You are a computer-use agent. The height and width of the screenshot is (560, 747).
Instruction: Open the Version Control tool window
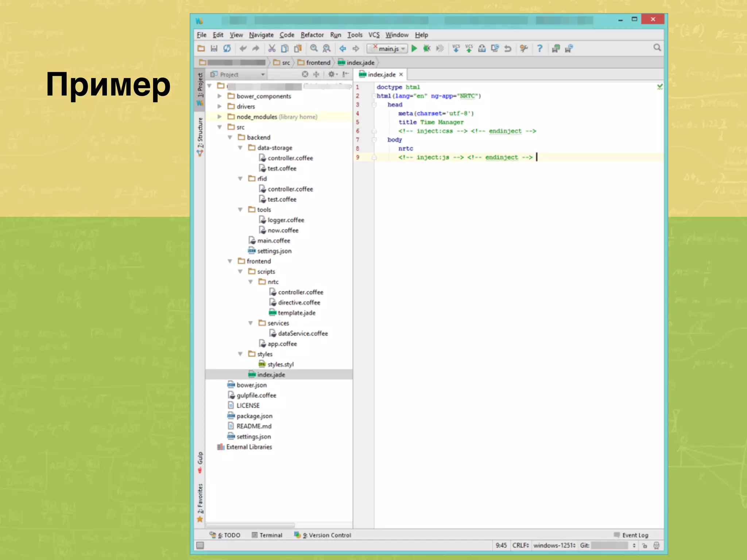323,535
